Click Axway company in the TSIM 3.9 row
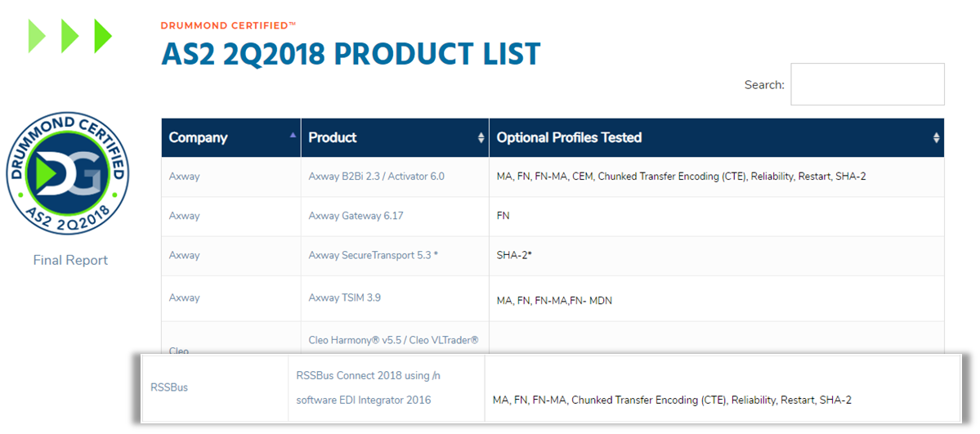This screenshot has height=434, width=980. coord(185,298)
